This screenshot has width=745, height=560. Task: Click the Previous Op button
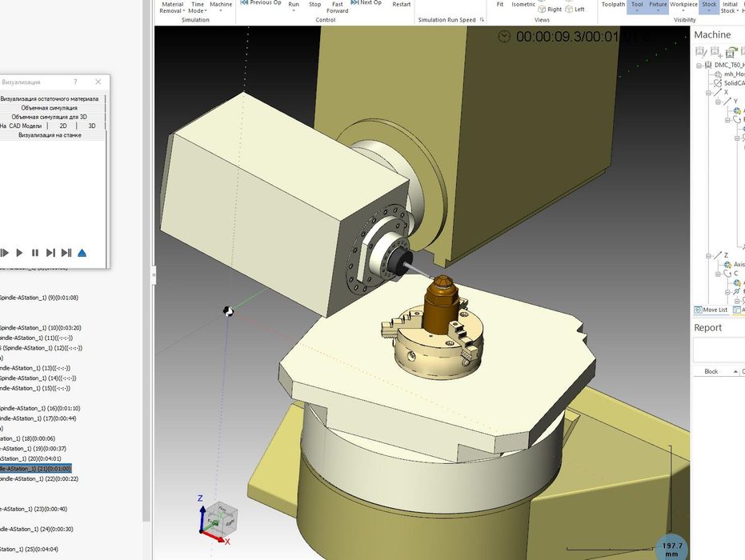pyautogui.click(x=261, y=2)
